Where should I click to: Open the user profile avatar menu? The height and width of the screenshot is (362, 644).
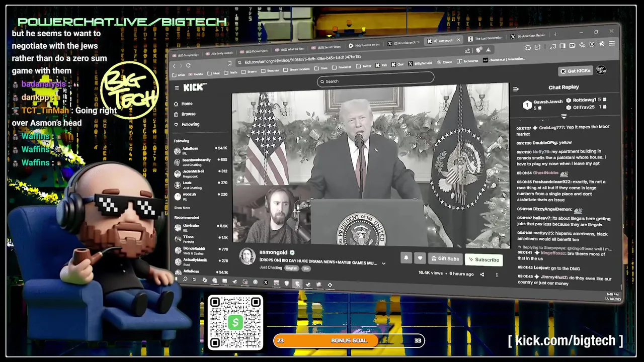tap(601, 70)
